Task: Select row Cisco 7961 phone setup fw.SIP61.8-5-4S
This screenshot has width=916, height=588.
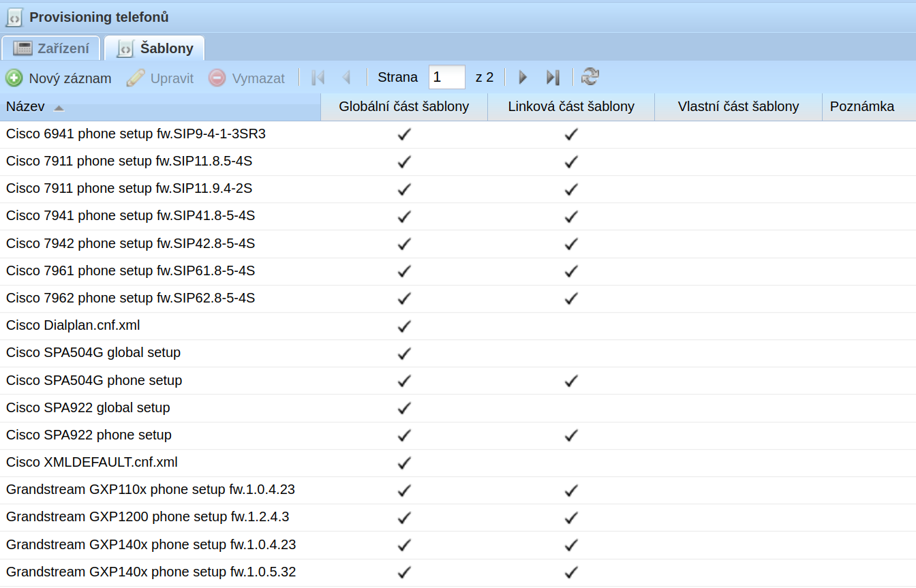Action: pos(458,272)
